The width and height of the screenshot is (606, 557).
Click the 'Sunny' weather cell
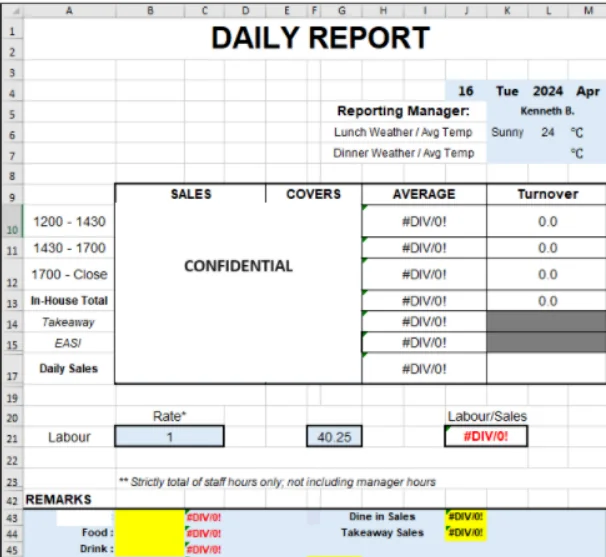tap(507, 132)
